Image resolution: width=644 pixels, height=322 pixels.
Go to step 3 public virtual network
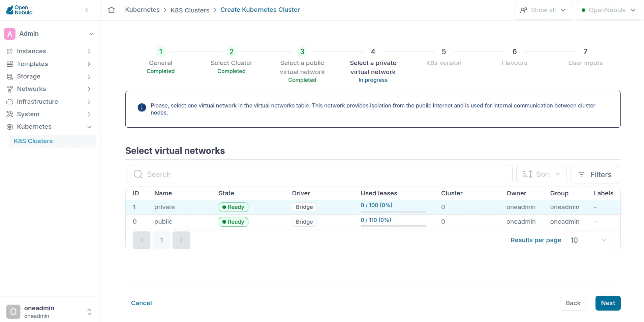[x=302, y=65]
